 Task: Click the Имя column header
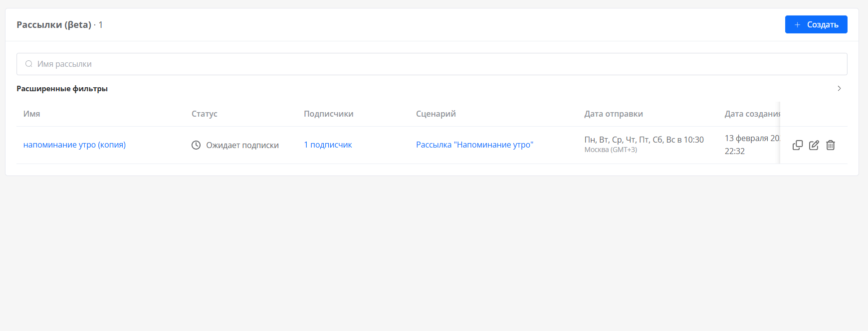click(x=31, y=114)
